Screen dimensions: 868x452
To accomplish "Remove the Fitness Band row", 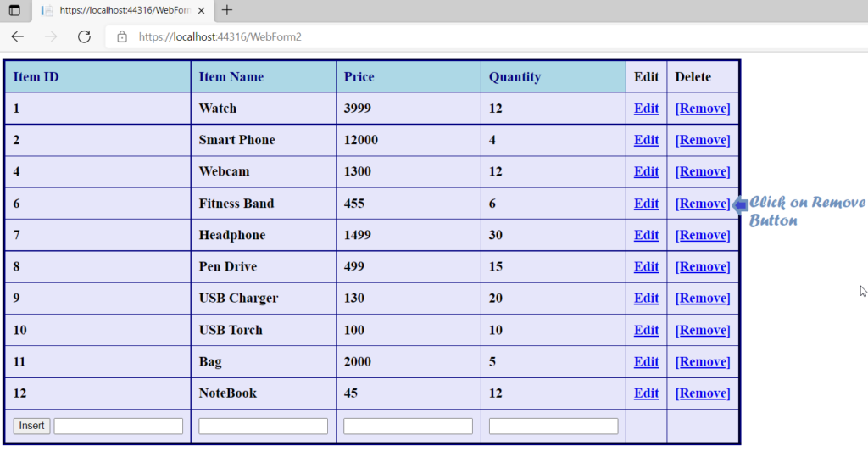I will click(x=703, y=204).
